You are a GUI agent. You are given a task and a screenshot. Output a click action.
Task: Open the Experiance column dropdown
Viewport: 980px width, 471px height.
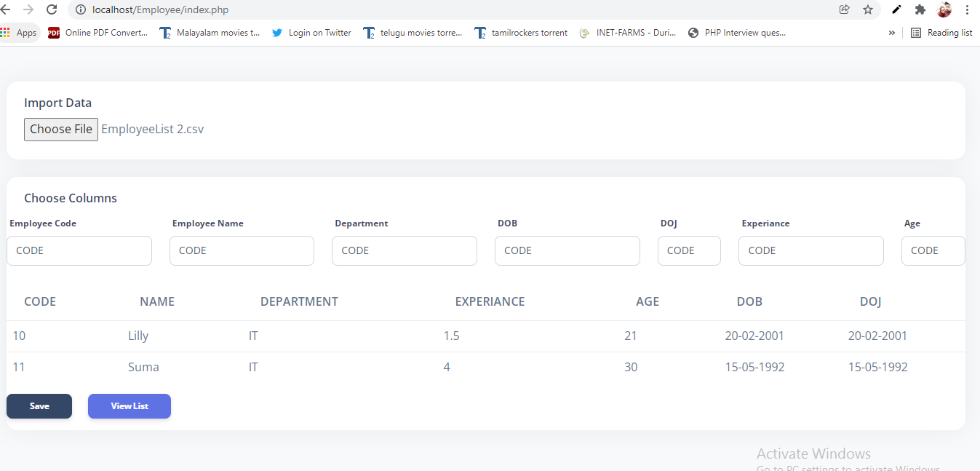pos(811,250)
